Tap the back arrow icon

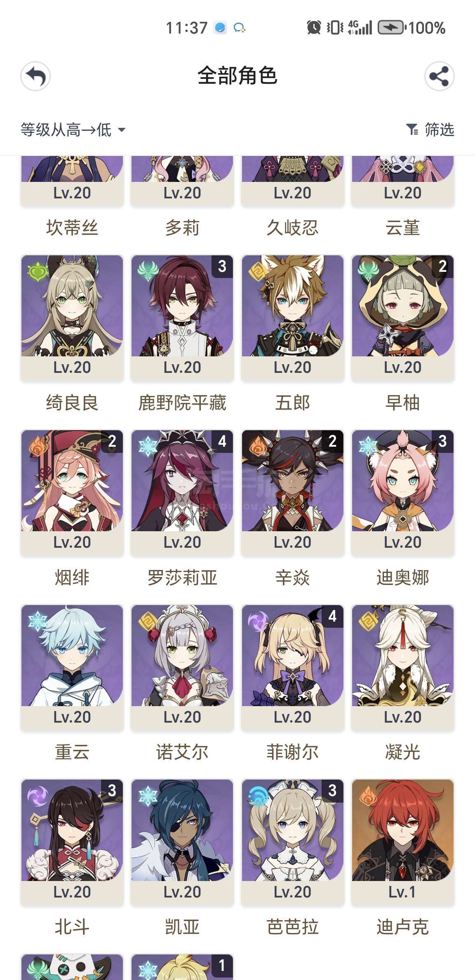35,76
